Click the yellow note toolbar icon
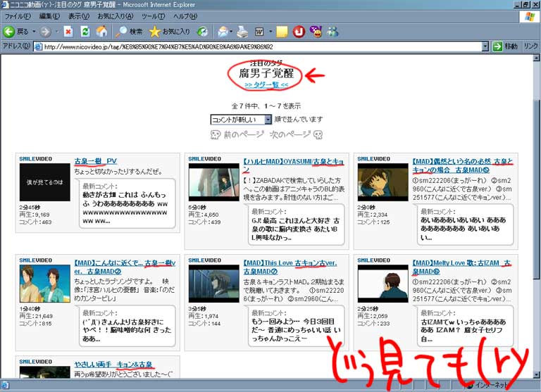The width and height of the screenshot is (541, 392). point(282,32)
